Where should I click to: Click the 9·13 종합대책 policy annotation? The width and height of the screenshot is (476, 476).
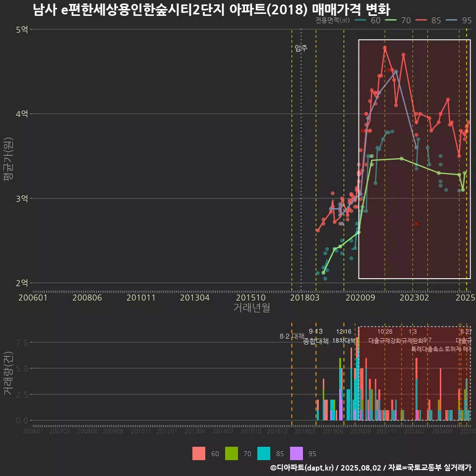coord(316,336)
